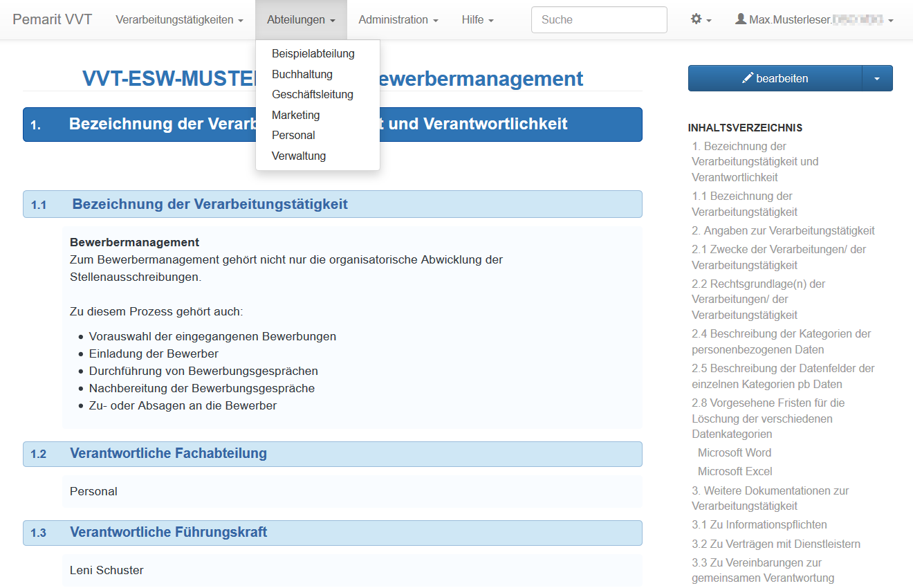Image resolution: width=913 pixels, height=588 pixels.
Task: Choose Personal from the Abteilungen dropdown
Action: pos(293,136)
